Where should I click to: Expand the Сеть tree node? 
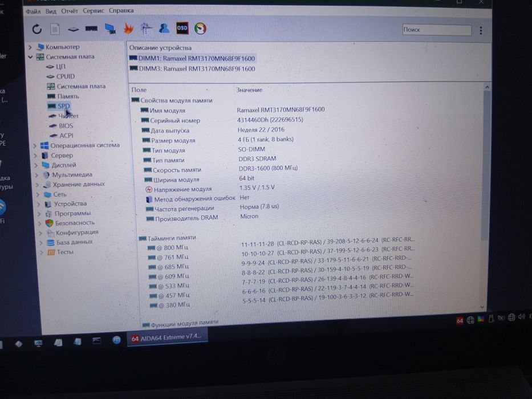tap(38, 195)
